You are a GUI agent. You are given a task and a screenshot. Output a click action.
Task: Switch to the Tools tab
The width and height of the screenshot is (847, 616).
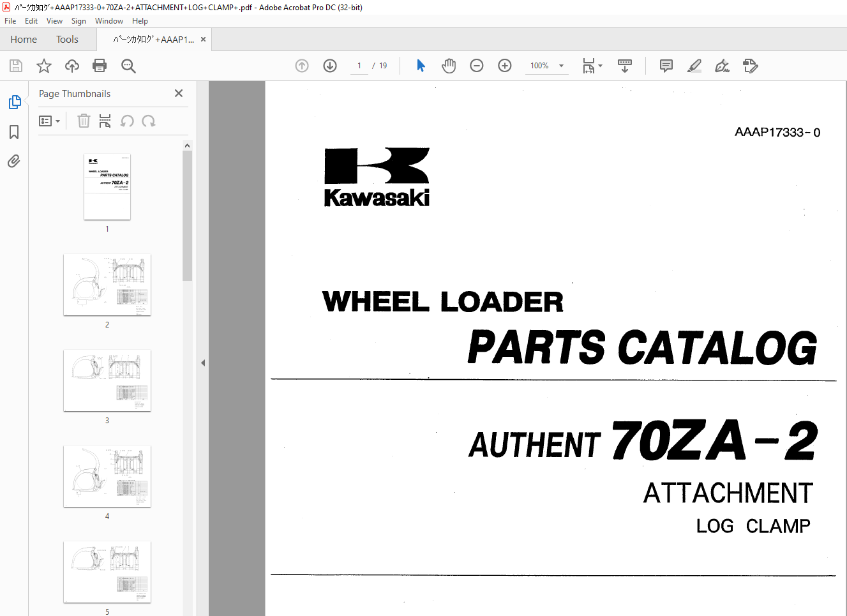point(67,40)
